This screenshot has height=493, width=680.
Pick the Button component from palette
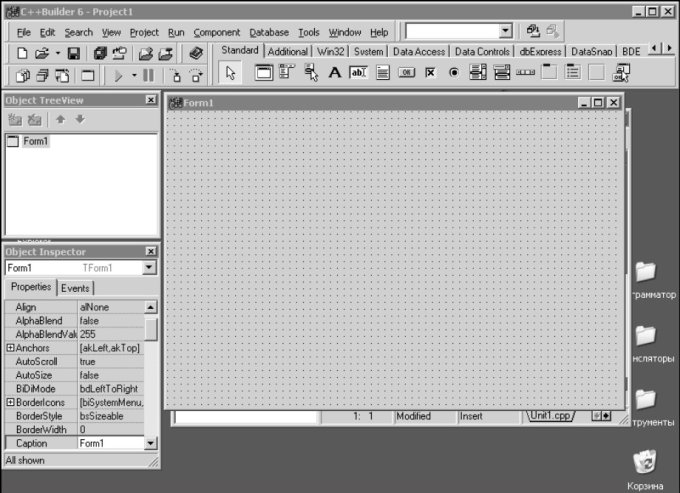click(x=406, y=72)
